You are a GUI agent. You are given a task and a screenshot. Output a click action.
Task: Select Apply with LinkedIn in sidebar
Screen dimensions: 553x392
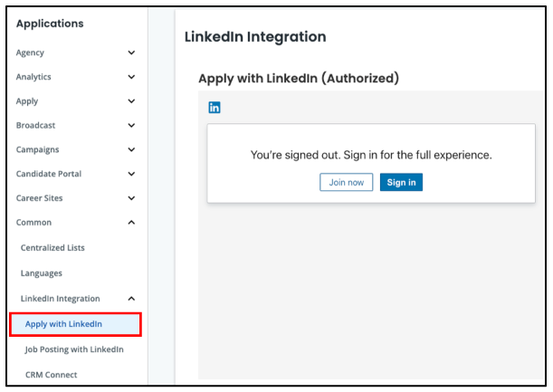point(75,324)
